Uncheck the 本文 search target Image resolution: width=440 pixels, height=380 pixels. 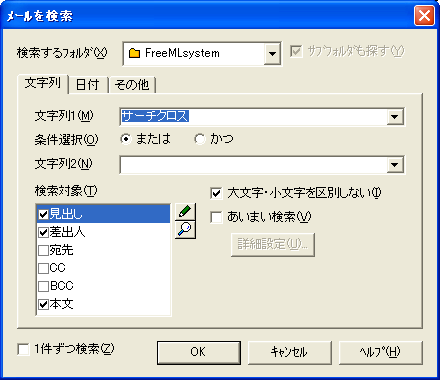[44, 304]
